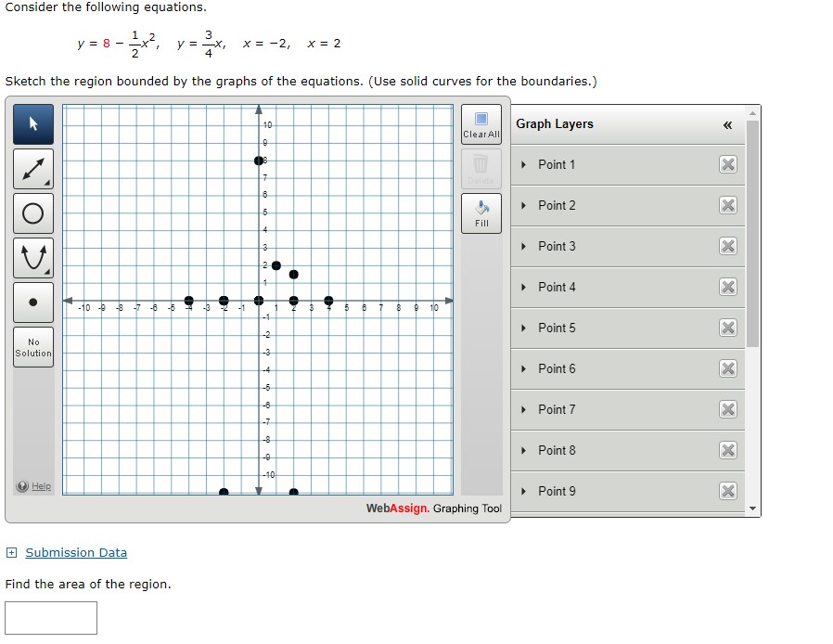Collapse the Graph Layers panel
The height and width of the screenshot is (644, 833).
(727, 124)
